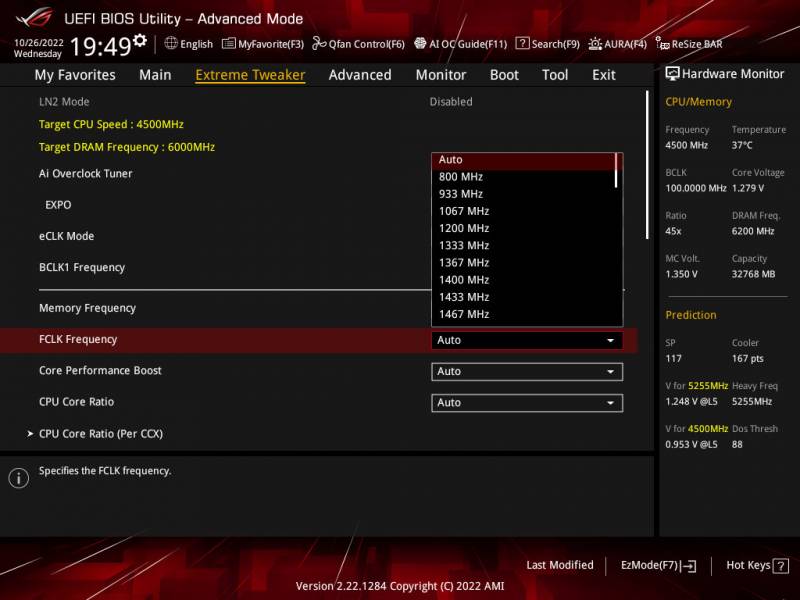Pick the 1367 MHz option
Viewport: 800px width, 600px height.
point(524,263)
